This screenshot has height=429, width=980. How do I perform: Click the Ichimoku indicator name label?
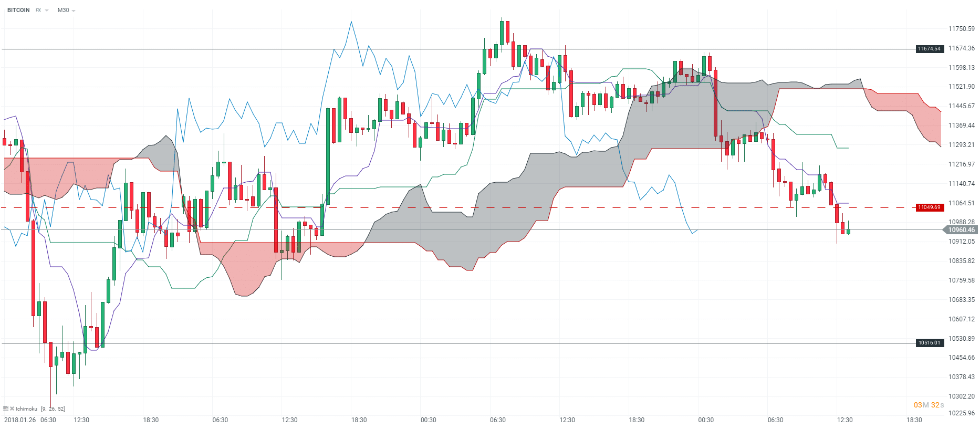[x=26, y=409]
